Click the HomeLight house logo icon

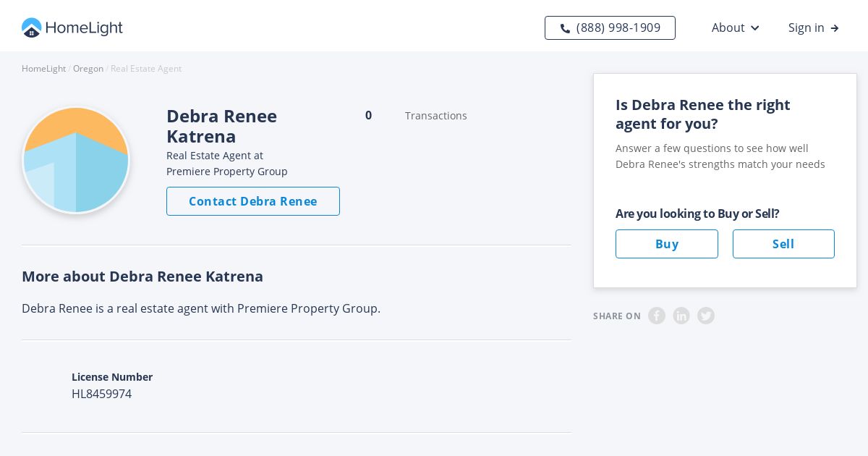click(32, 28)
